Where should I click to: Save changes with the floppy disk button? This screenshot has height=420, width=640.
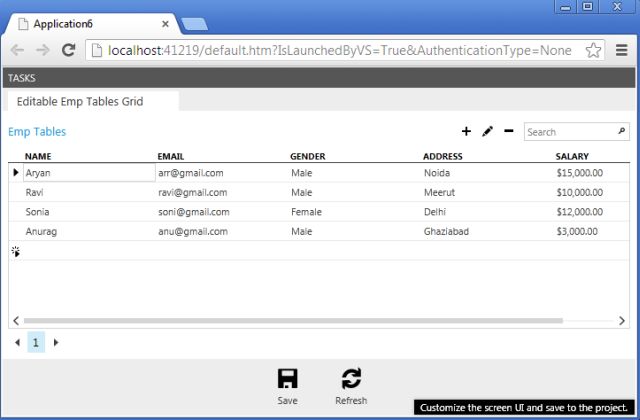click(x=287, y=386)
